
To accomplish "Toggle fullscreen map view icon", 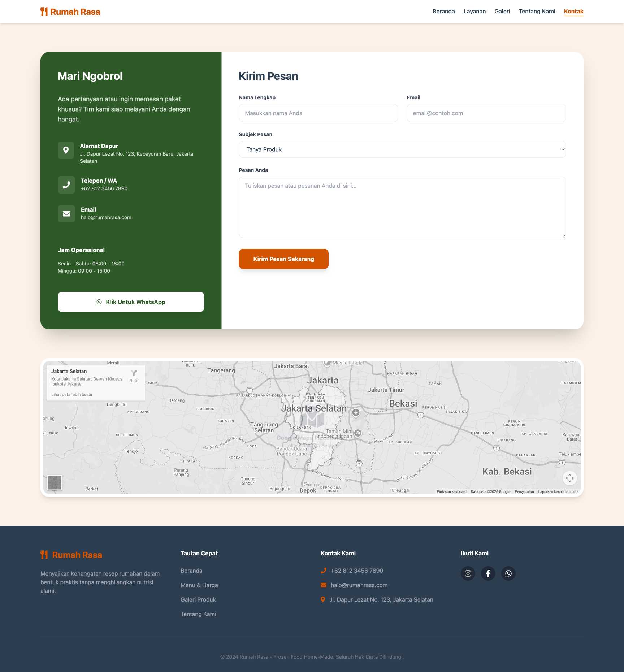I will coord(569,478).
